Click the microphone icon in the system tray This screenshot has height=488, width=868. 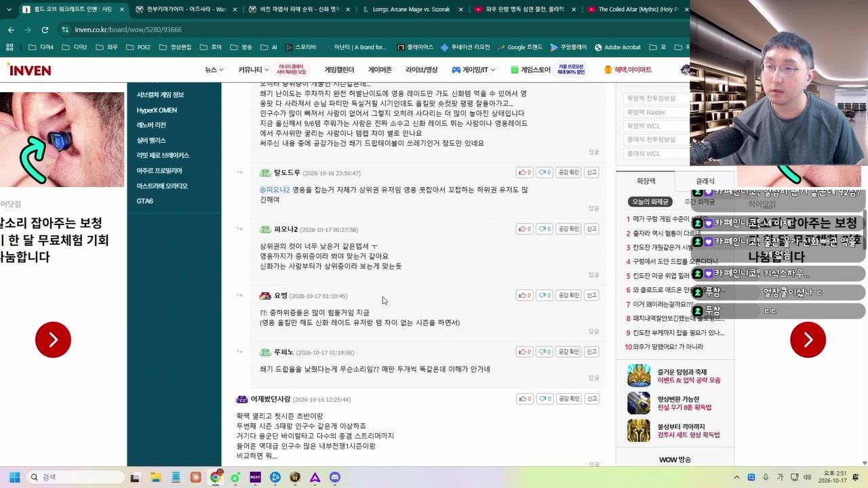766,477
